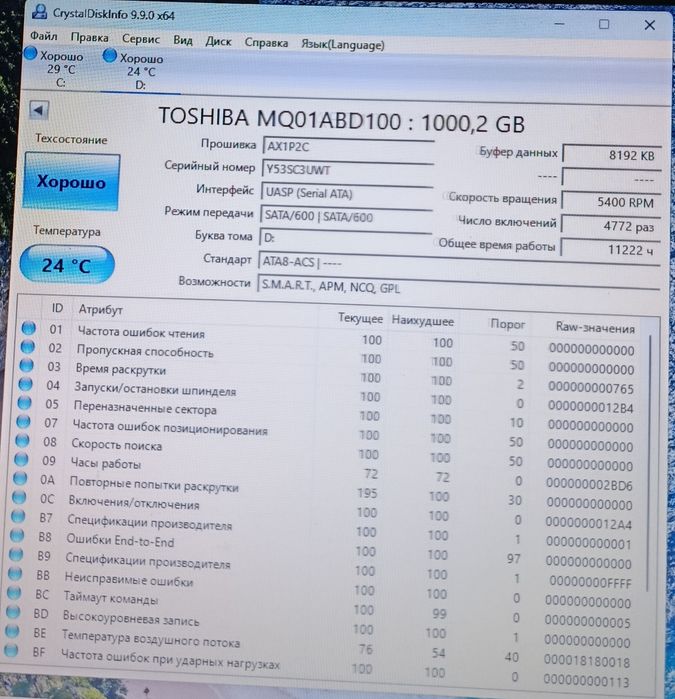Open the Справка menu
675x699 pixels.
[266, 43]
